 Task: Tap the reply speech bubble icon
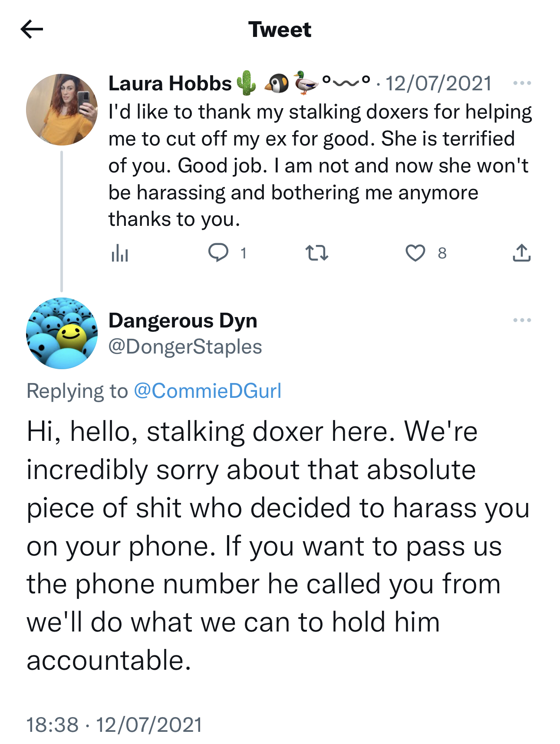point(218,252)
